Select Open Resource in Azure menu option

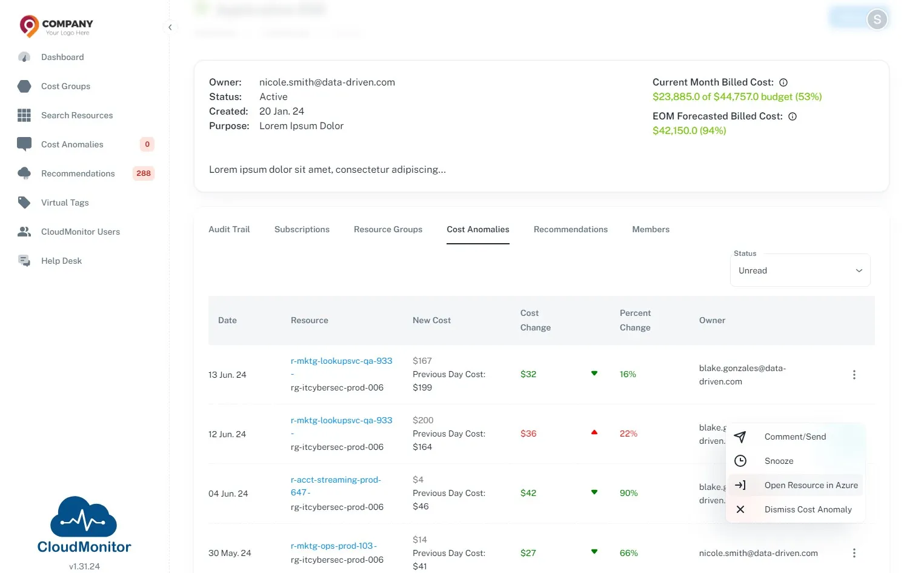[796, 485]
